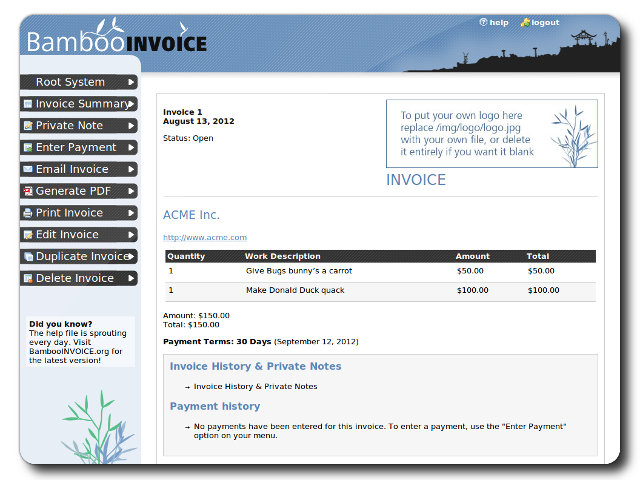
Task: Select Edit Invoice from sidebar menu
Action: (67, 235)
